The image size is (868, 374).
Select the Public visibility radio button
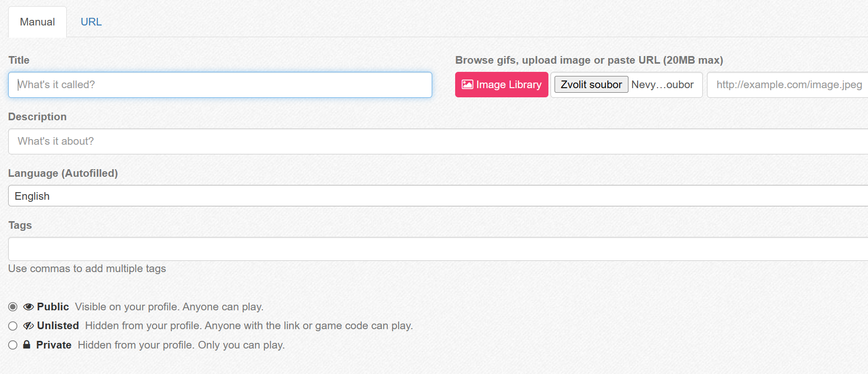pyautogui.click(x=13, y=307)
